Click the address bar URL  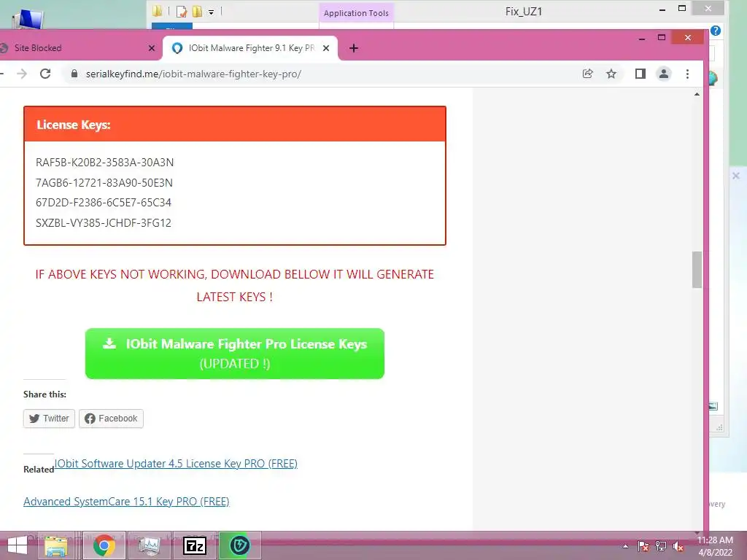pyautogui.click(x=193, y=74)
